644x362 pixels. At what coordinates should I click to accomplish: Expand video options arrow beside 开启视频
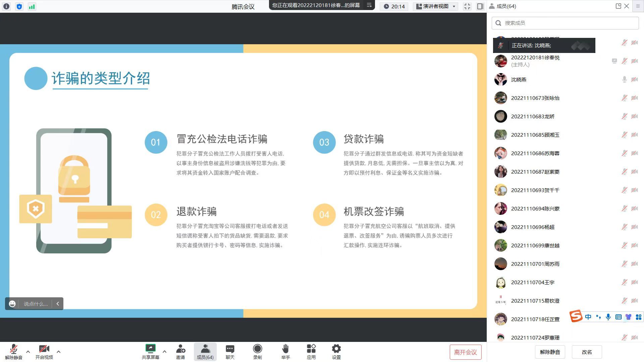pos(59,352)
